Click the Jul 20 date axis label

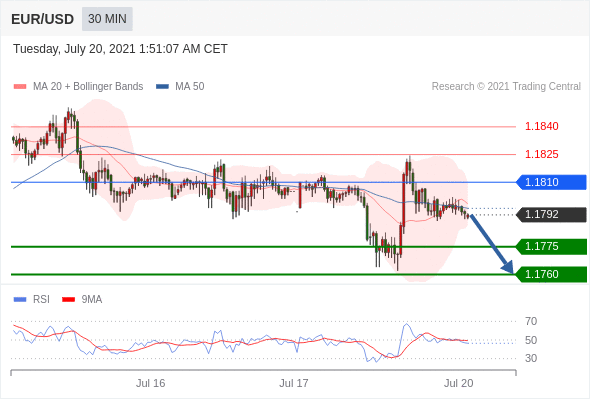(x=458, y=383)
